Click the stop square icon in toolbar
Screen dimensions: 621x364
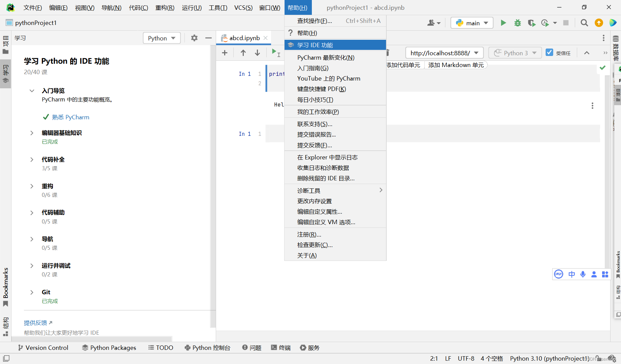click(566, 23)
